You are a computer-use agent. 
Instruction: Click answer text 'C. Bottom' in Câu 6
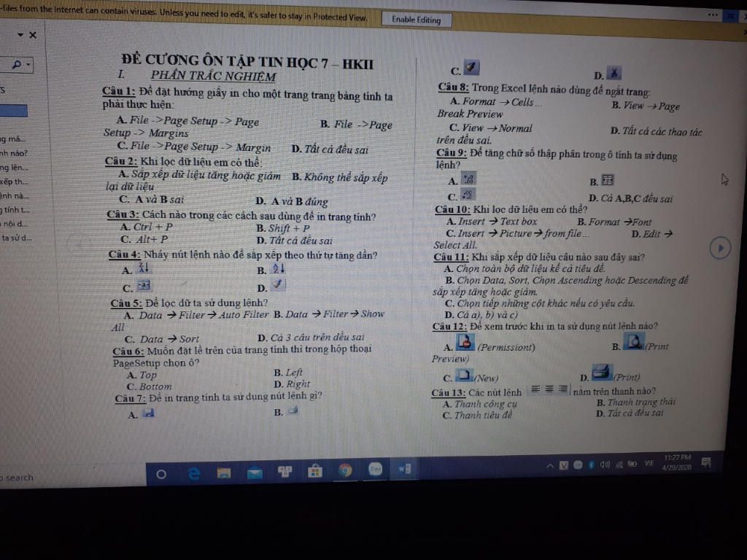[149, 386]
